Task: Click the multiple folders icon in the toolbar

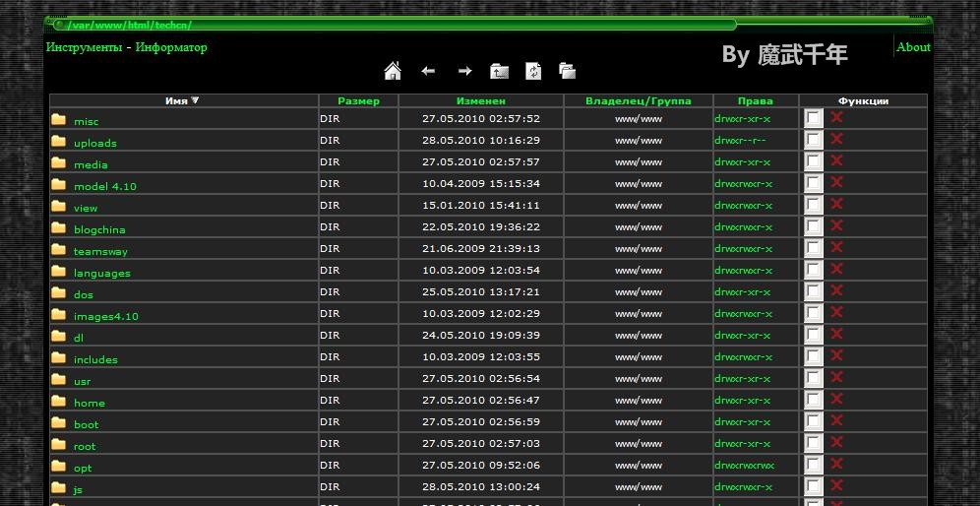Action: (567, 71)
